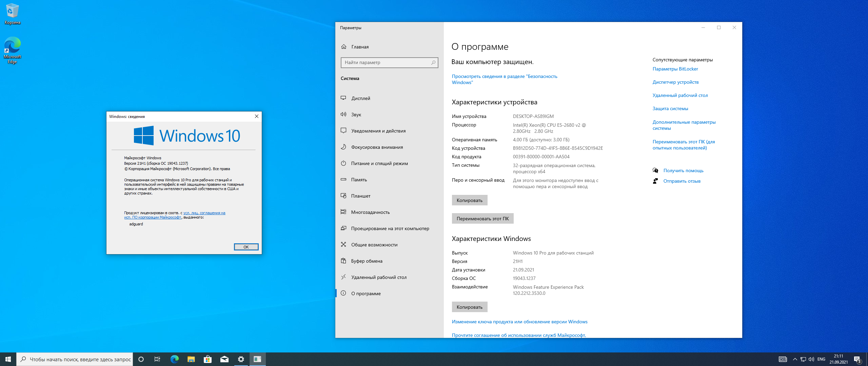Click the search magnifier in Settings
Screen dimensions: 868x366
click(x=433, y=62)
